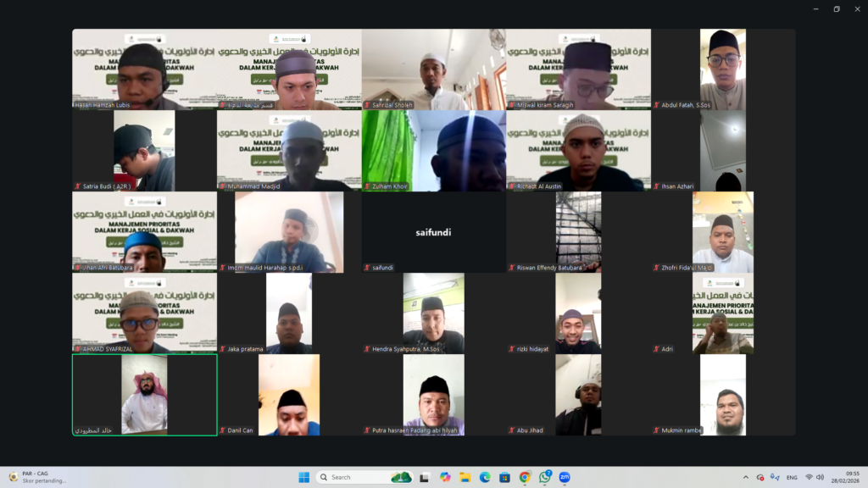Select the saifundi participant tile

433,231
